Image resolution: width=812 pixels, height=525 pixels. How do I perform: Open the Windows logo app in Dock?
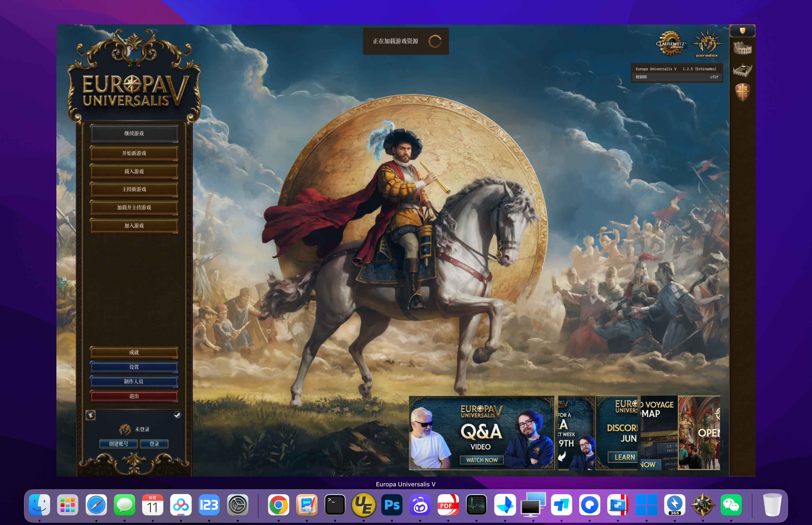646,505
